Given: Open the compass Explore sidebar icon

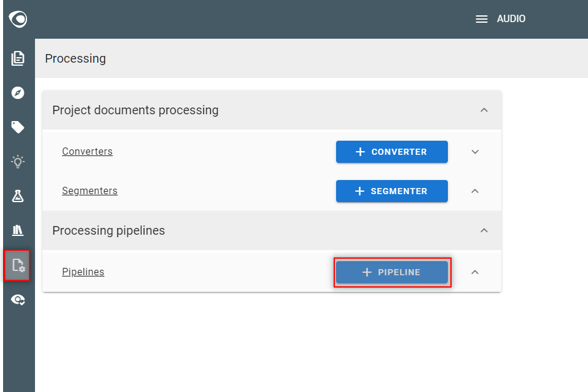Looking at the screenshot, I should (x=18, y=93).
